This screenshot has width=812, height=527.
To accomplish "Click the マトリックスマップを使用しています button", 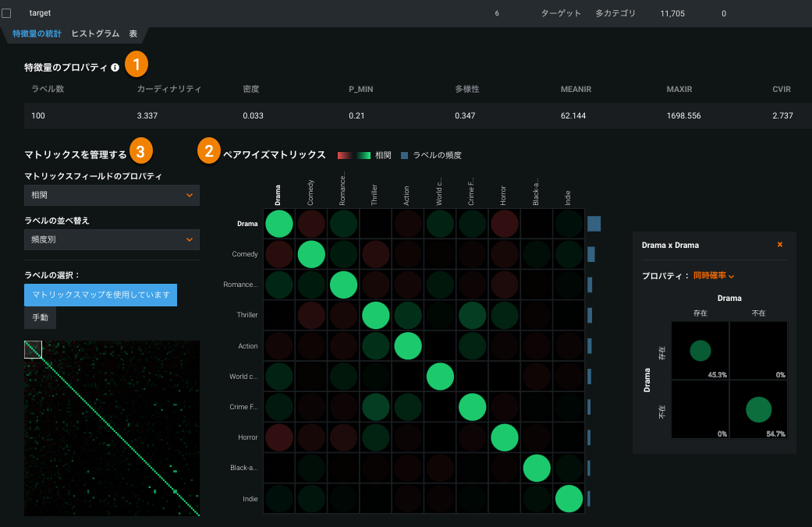I will pos(101,295).
